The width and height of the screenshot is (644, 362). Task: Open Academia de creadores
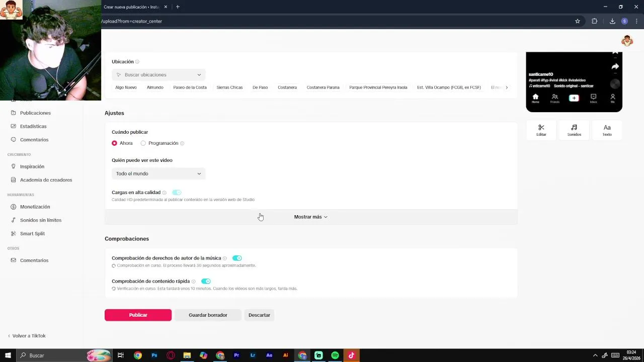point(46,180)
